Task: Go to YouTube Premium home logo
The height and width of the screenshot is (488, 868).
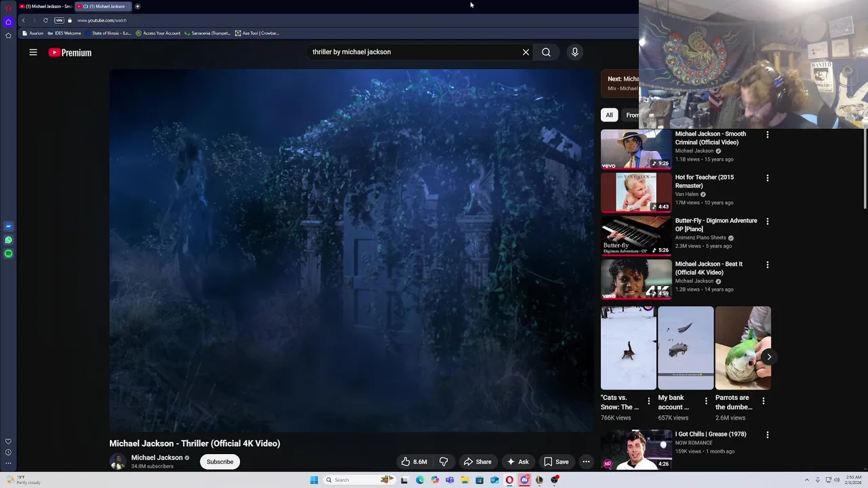Action: tap(70, 52)
